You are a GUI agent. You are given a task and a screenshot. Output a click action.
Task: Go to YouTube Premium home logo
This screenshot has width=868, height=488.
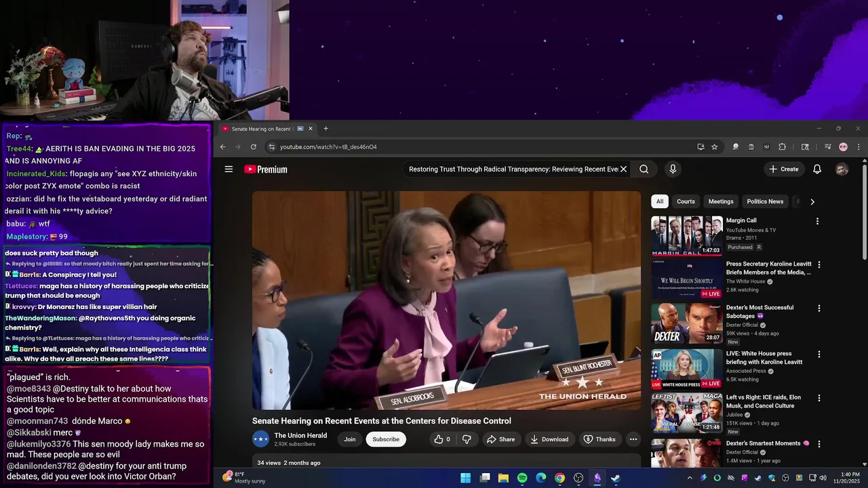(266, 169)
